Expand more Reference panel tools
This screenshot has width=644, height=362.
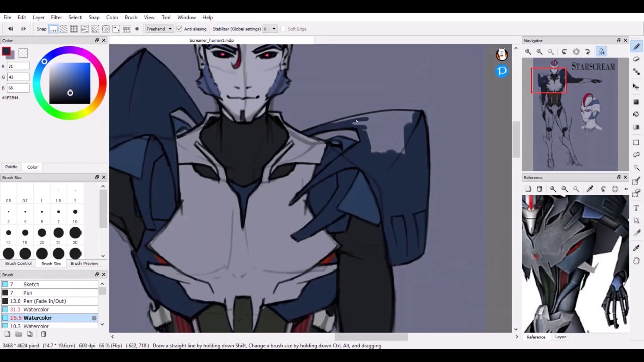(x=626, y=189)
